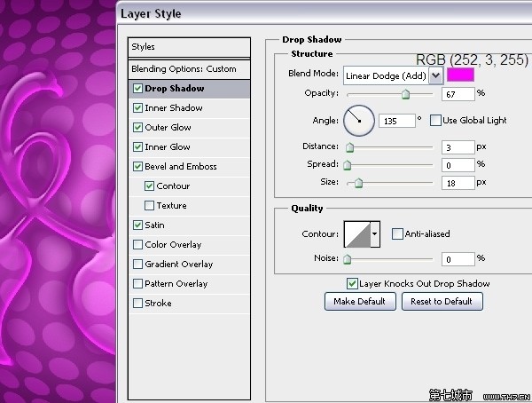Uncheck the Inner Shadow effect
The width and height of the screenshot is (532, 403).
tap(137, 108)
